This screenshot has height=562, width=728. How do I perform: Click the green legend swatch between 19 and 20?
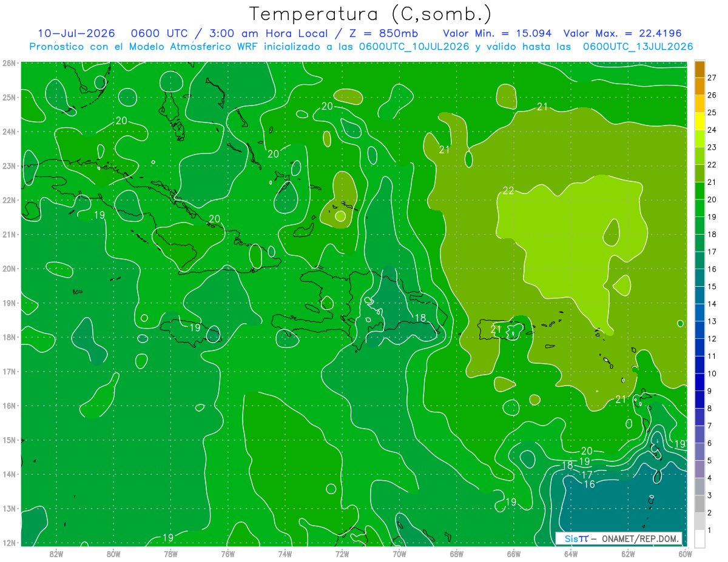click(699, 209)
